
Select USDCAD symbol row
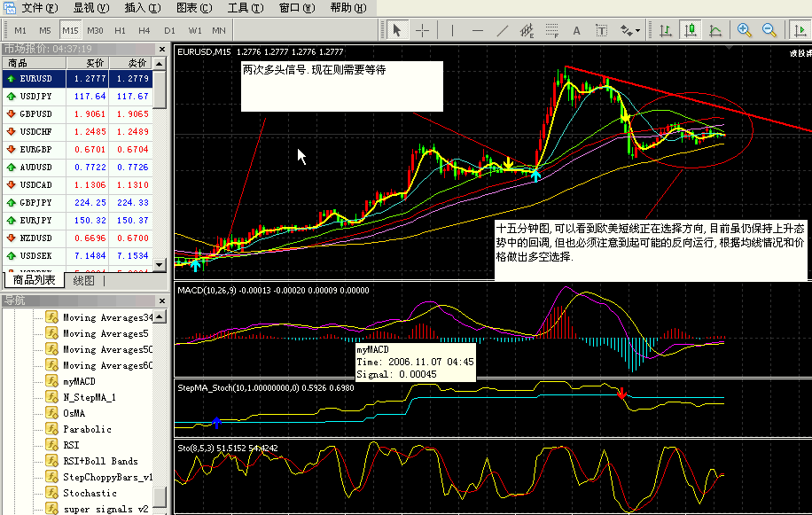pyautogui.click(x=78, y=184)
